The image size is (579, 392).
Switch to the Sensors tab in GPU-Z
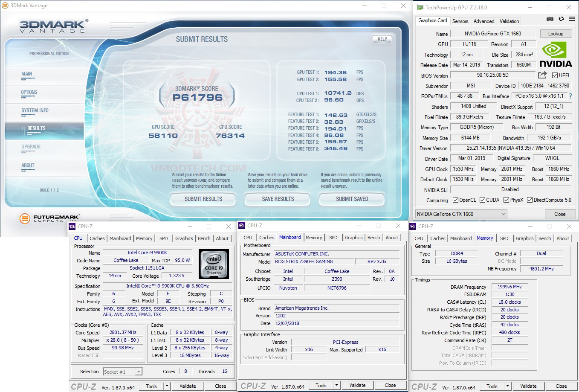coord(460,21)
